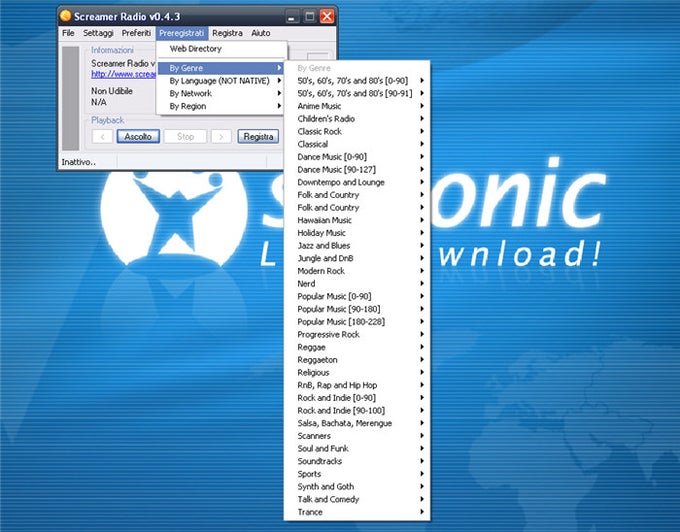The image size is (680, 532).
Task: Open Trance genre
Action: pos(357,512)
